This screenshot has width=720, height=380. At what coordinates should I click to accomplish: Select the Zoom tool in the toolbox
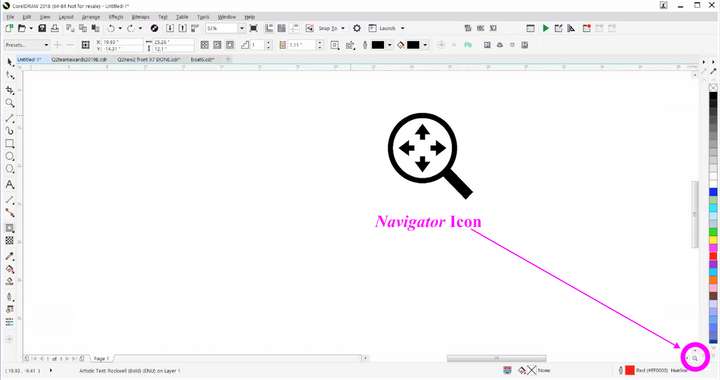[10, 103]
